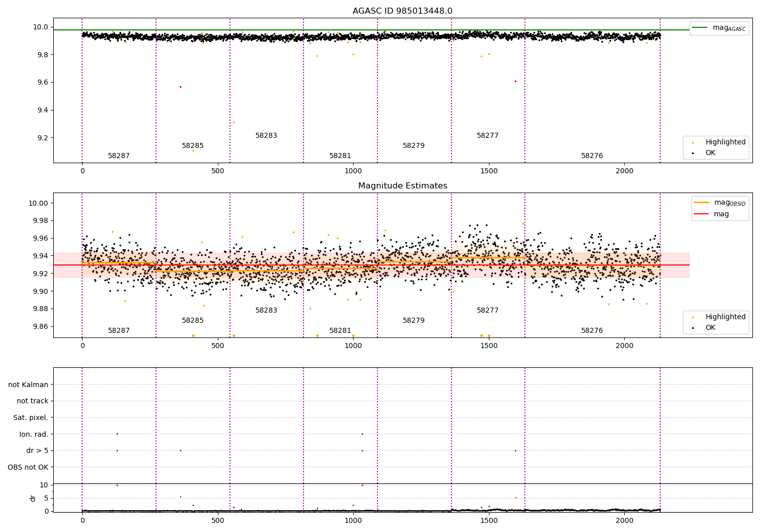
Task: Click x-axis tick 1500 under the AGASC ID plot
Action: [489, 171]
